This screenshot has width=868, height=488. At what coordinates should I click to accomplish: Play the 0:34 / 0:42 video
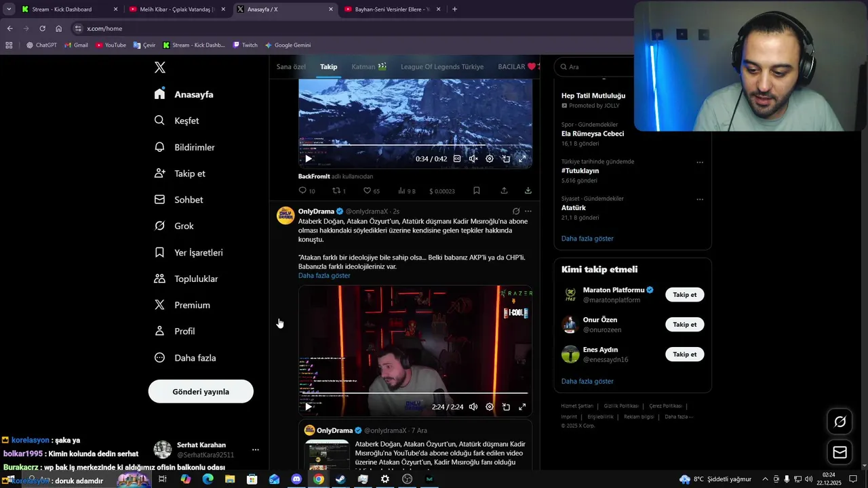(x=309, y=159)
